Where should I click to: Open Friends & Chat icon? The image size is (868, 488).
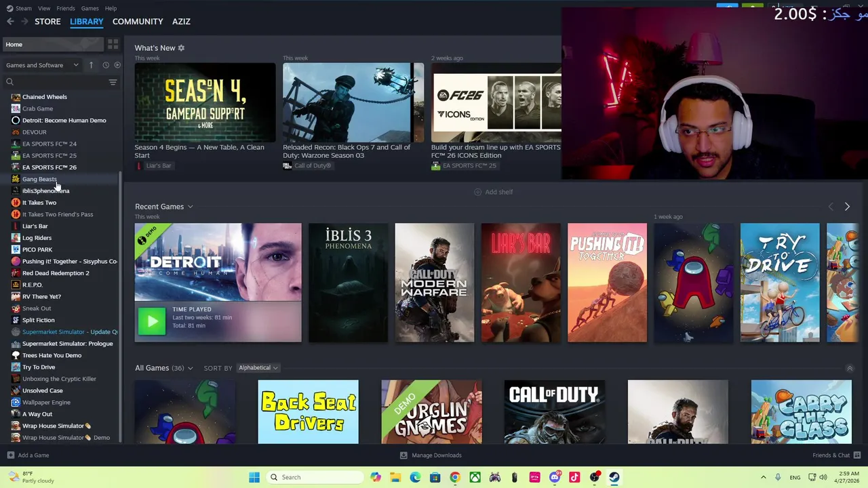(857, 455)
